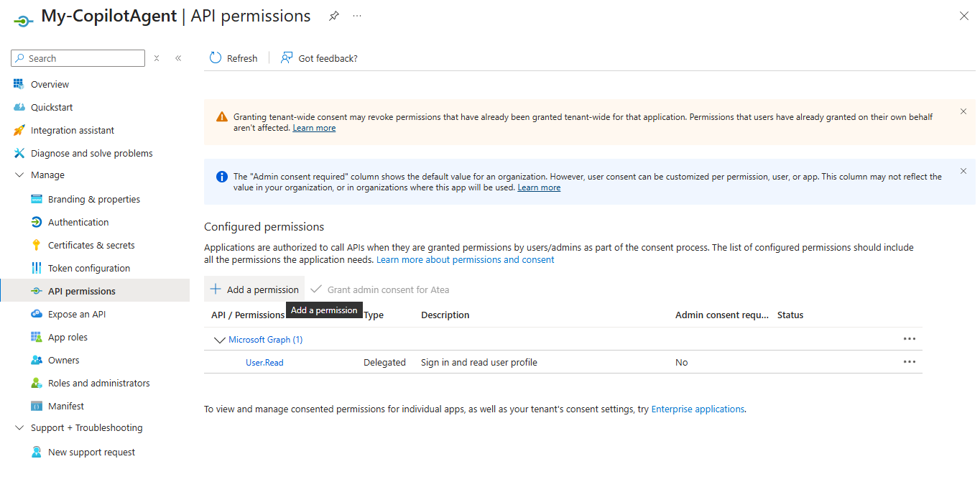Open the User.Read permission
Screen dimensions: 980x487
264,363
